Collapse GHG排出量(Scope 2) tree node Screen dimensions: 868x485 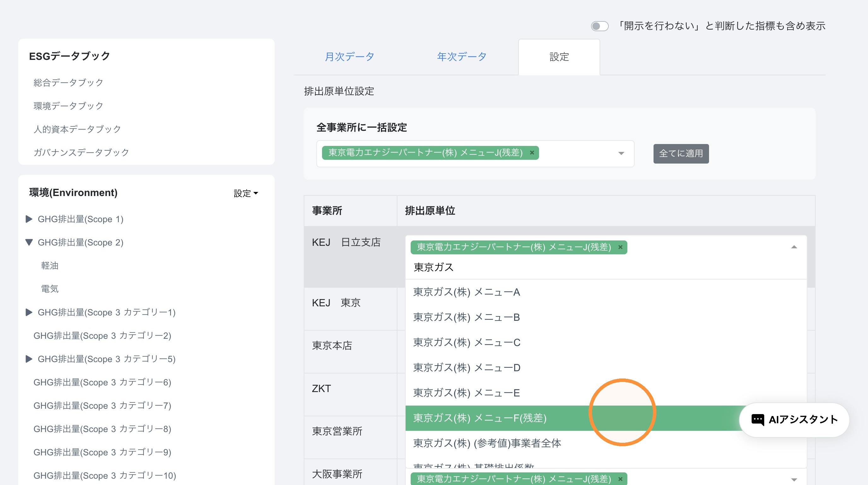coord(29,242)
